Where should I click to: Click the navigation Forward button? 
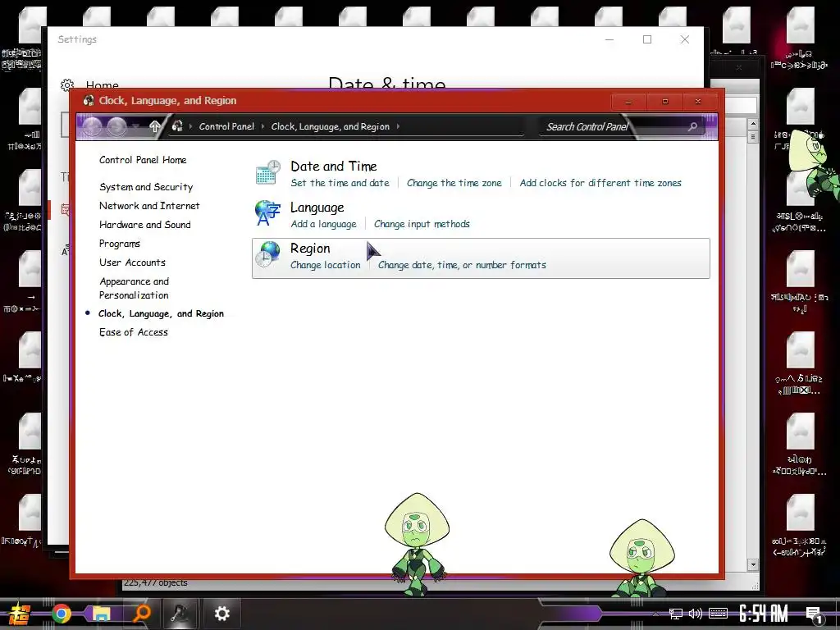pos(116,127)
